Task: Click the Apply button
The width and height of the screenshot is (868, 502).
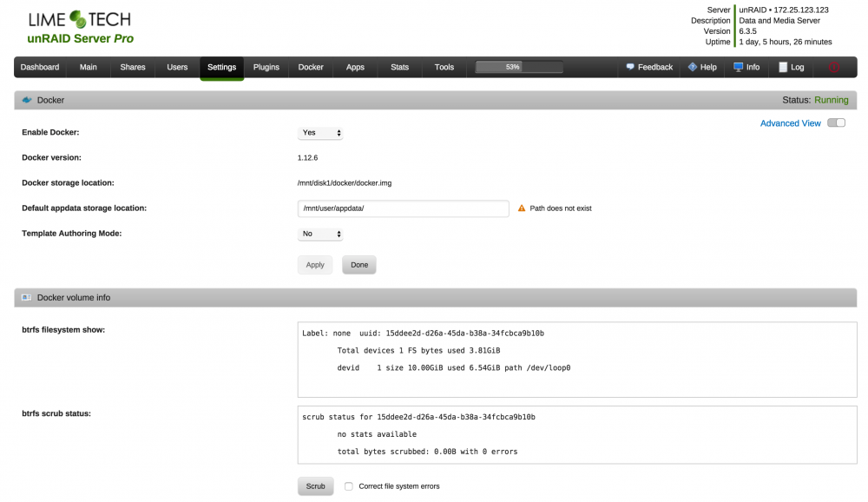Action: tap(315, 265)
